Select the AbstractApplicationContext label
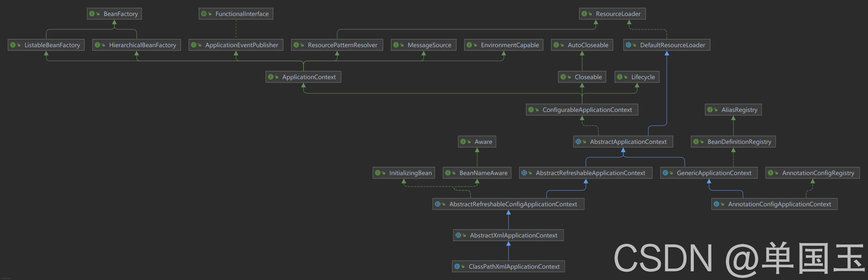The image size is (868, 280). click(x=628, y=142)
